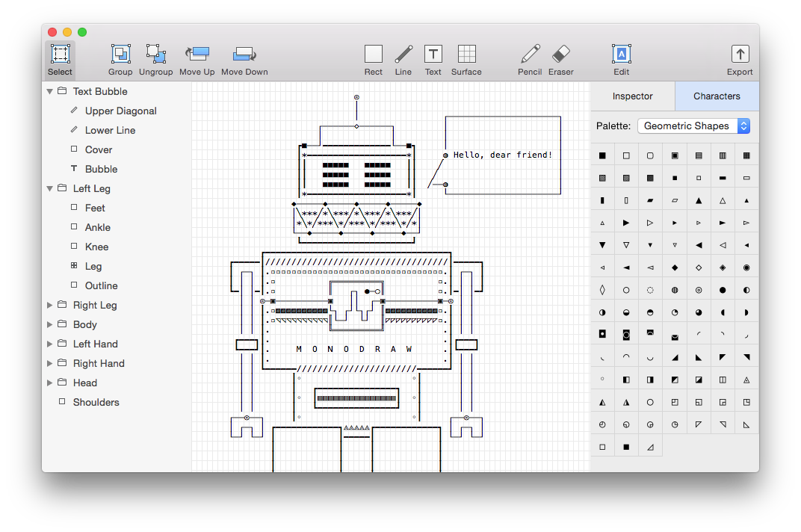801x532 pixels.
Task: Open the Palette dropdown menu
Action: 693,126
